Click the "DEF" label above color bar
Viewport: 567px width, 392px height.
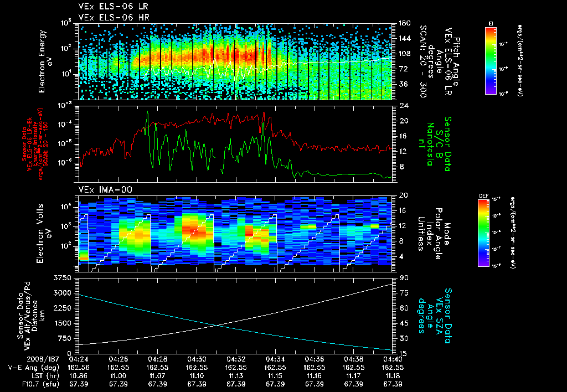[483, 196]
